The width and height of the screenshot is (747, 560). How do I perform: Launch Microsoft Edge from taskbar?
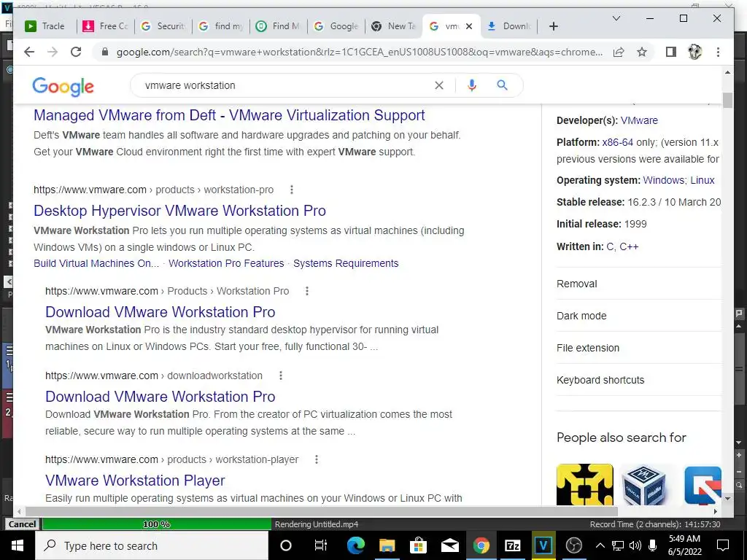355,545
